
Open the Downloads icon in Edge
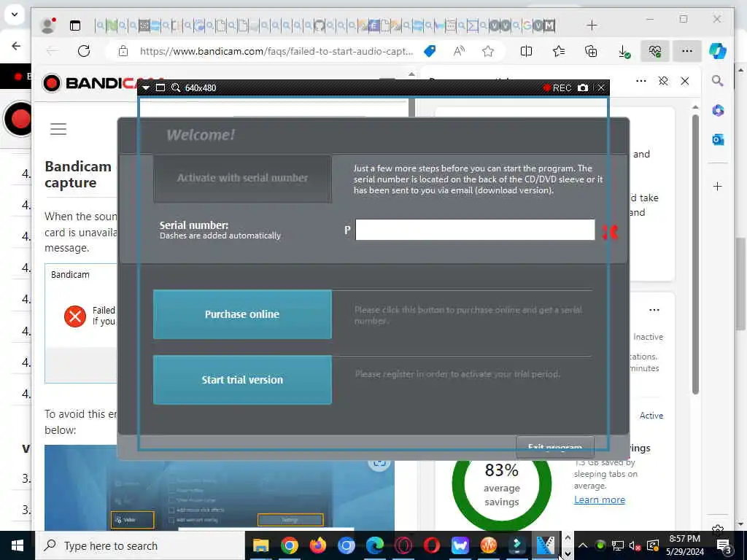(x=623, y=52)
